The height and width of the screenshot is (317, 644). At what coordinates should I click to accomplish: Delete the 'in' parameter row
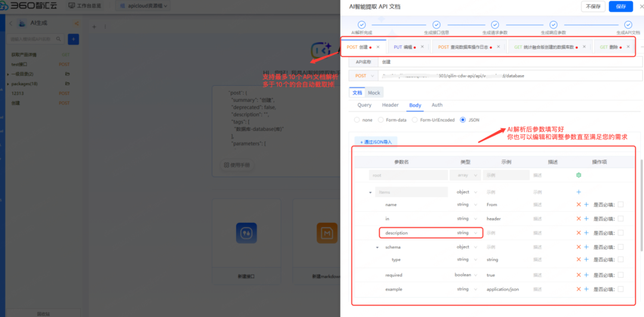tap(578, 219)
